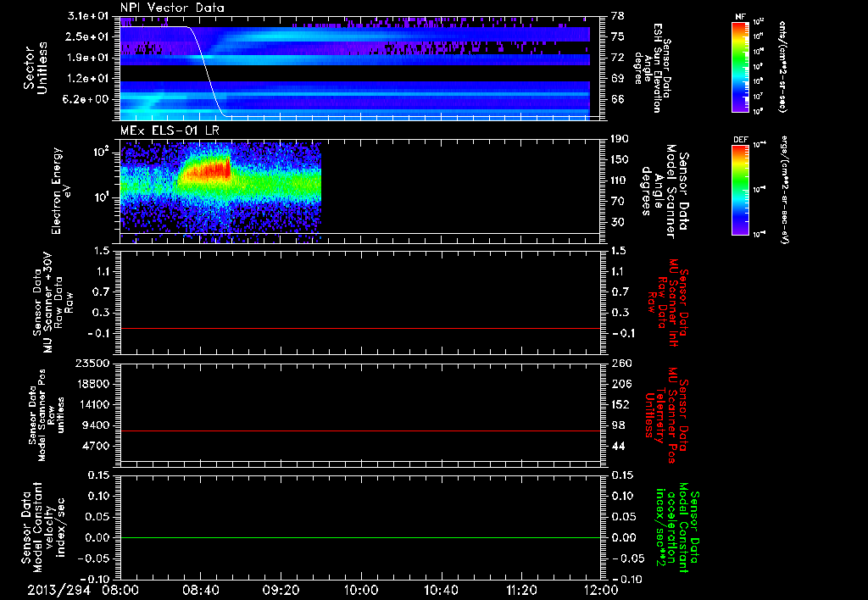Click the '08:40' time tick label
The image size is (868, 600).
coord(200,590)
